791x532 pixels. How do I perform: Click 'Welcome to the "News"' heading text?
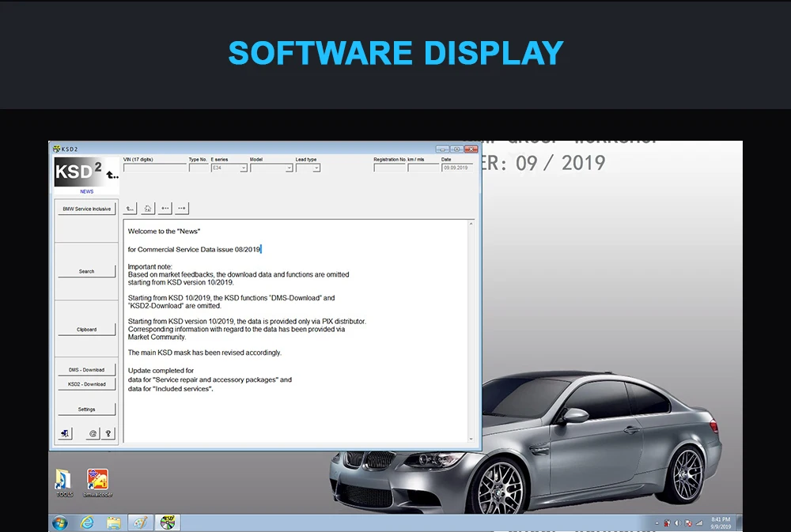(x=164, y=232)
